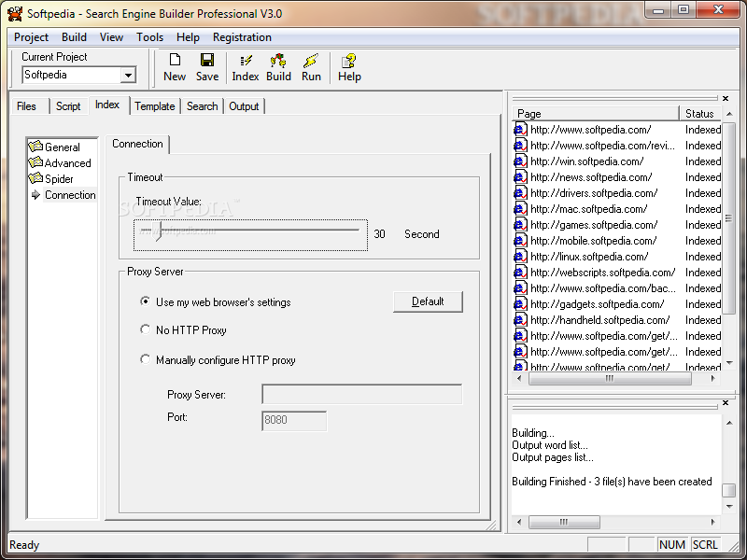Switch to the Output tab
Image resolution: width=747 pixels, height=560 pixels.
click(x=244, y=106)
